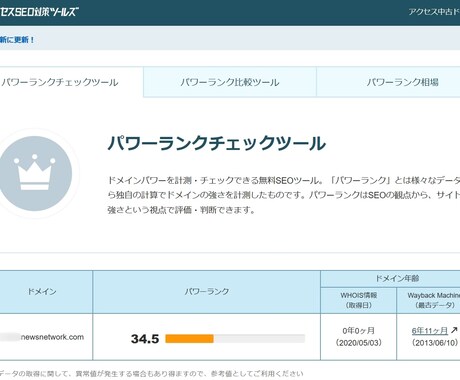Open the 新に更新！ notice link
The image size is (460, 380).
click(x=17, y=40)
